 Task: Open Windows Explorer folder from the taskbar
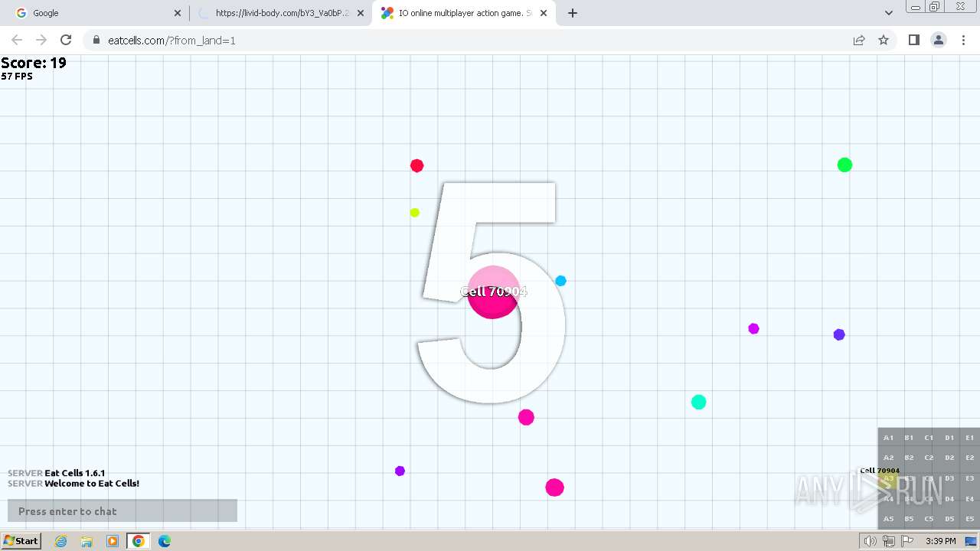[x=87, y=541]
